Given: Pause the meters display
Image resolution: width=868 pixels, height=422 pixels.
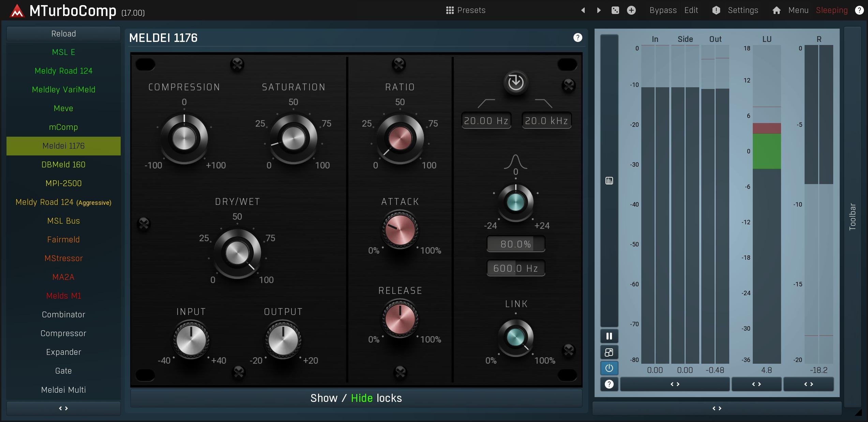Looking at the screenshot, I should 609,336.
